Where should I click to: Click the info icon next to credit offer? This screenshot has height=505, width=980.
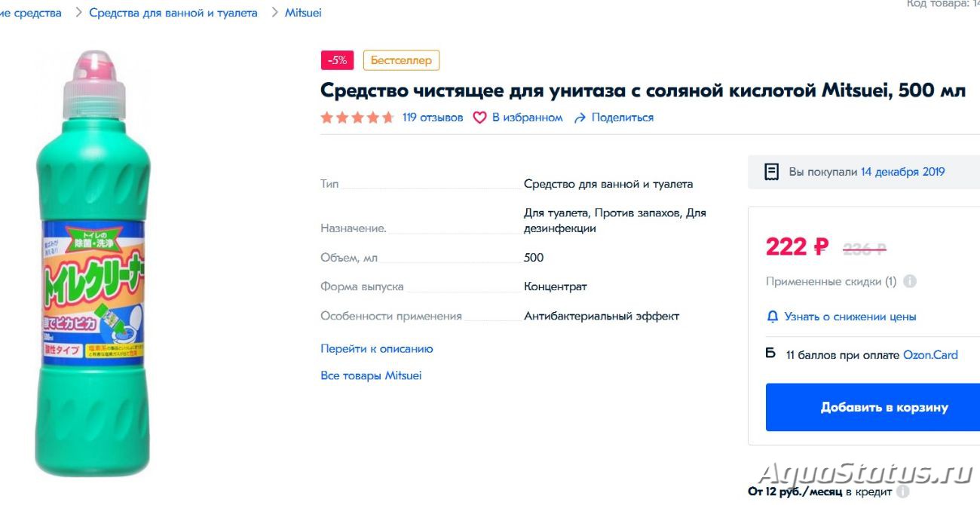coord(902,492)
